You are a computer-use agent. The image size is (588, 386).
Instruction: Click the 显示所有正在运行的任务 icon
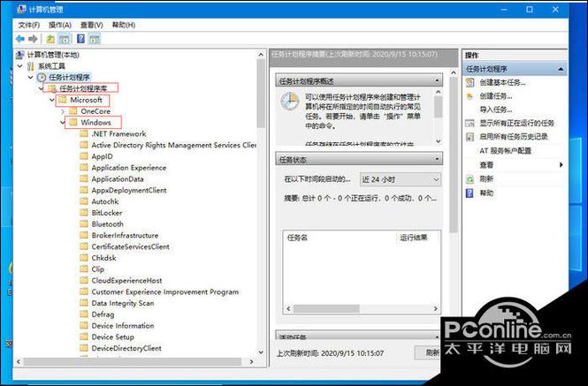point(470,124)
